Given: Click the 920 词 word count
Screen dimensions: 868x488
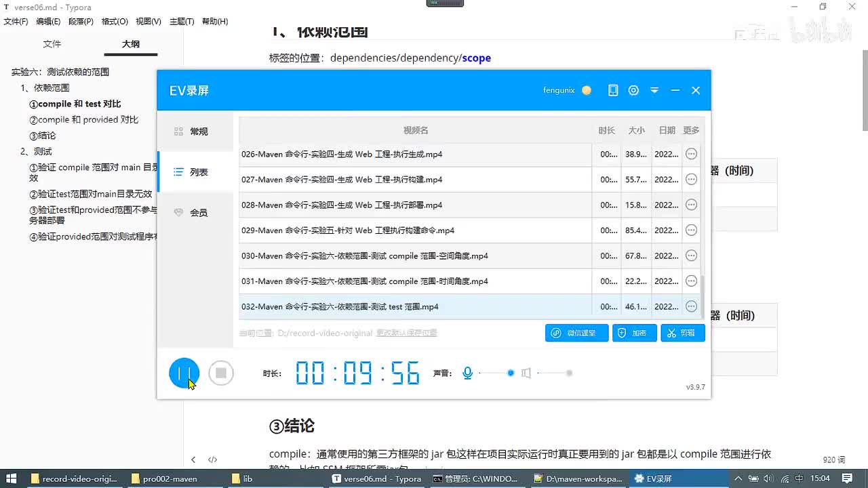Looking at the screenshot, I should [834, 460].
